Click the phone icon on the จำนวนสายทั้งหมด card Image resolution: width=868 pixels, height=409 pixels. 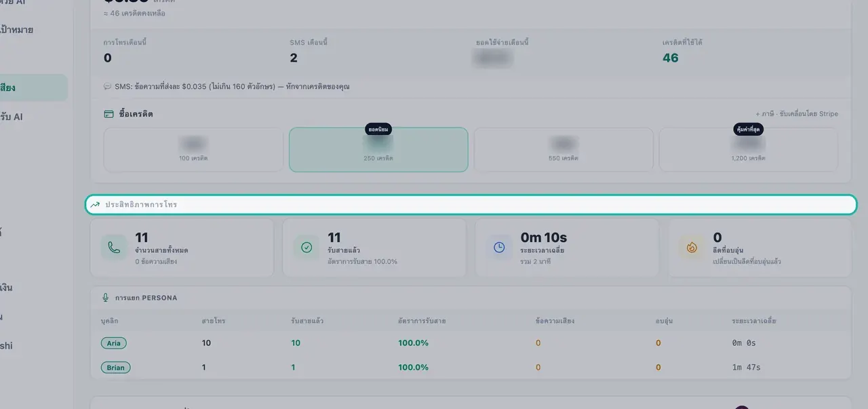(114, 248)
